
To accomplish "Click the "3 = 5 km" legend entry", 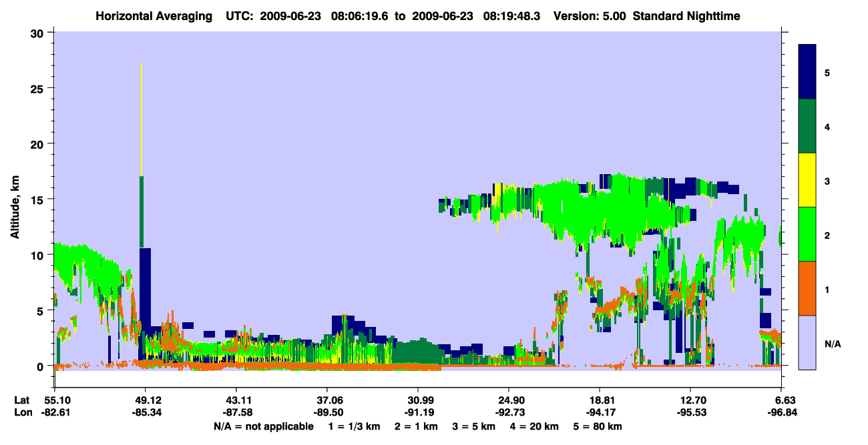I will pos(474,426).
